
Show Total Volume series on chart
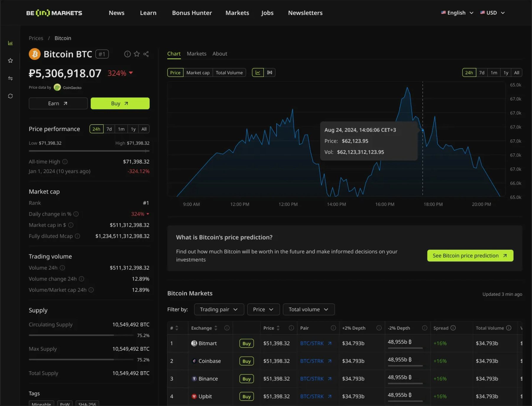(229, 72)
